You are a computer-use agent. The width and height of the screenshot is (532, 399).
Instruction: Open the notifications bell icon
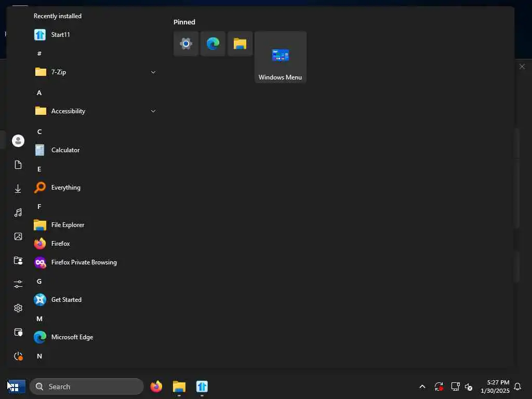click(518, 387)
